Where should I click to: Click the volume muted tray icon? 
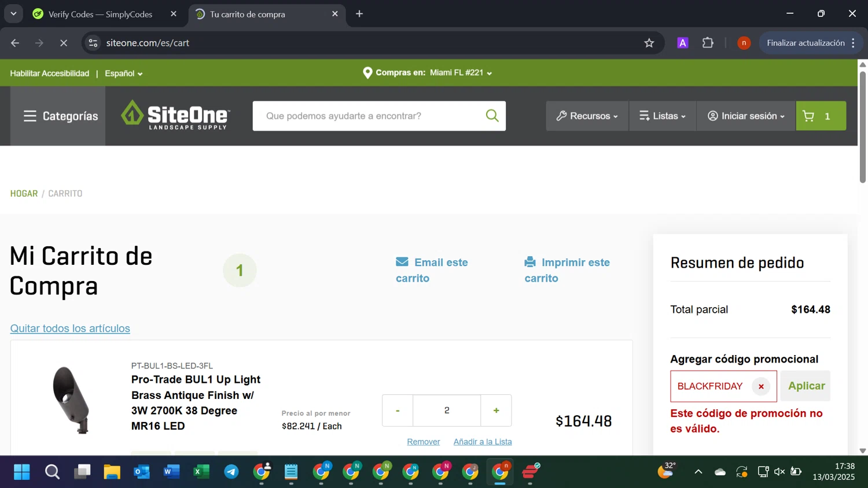tap(779, 472)
